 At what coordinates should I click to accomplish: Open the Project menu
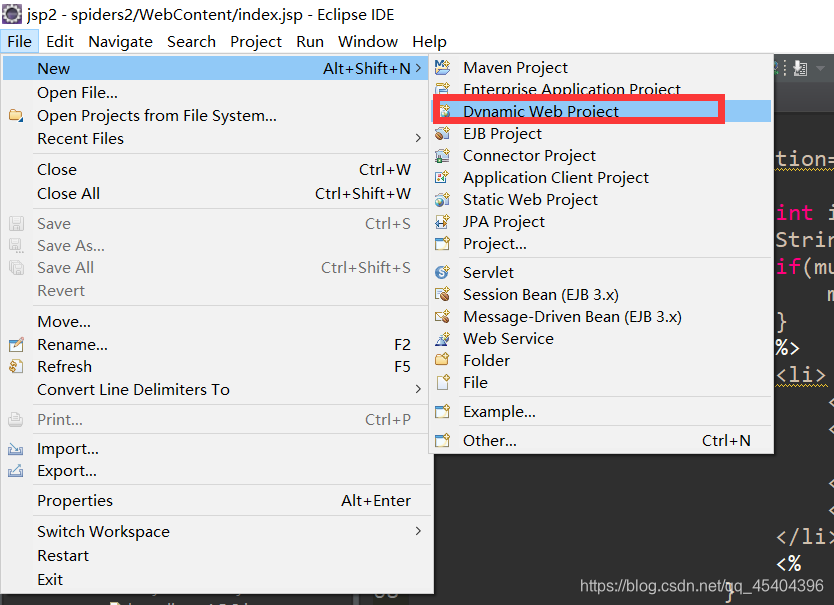click(x=256, y=42)
